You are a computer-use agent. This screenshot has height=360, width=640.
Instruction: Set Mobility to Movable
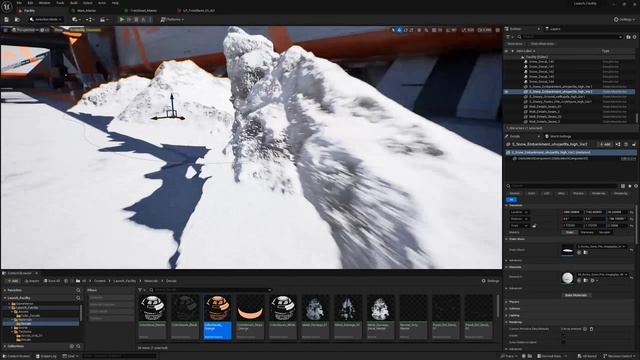[x=604, y=232]
